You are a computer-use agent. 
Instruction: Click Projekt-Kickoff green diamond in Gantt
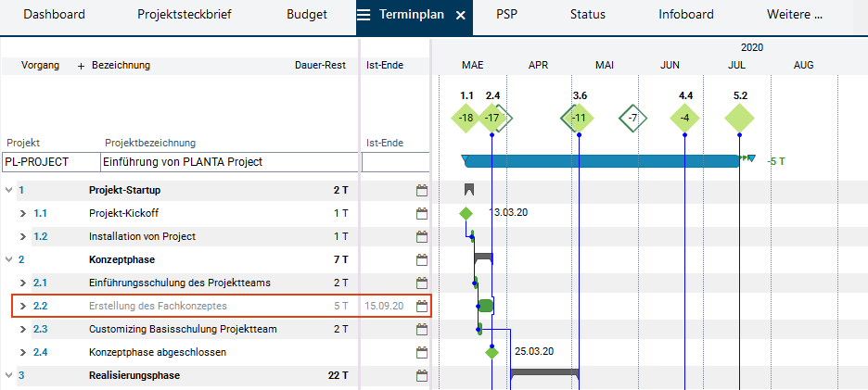click(466, 213)
